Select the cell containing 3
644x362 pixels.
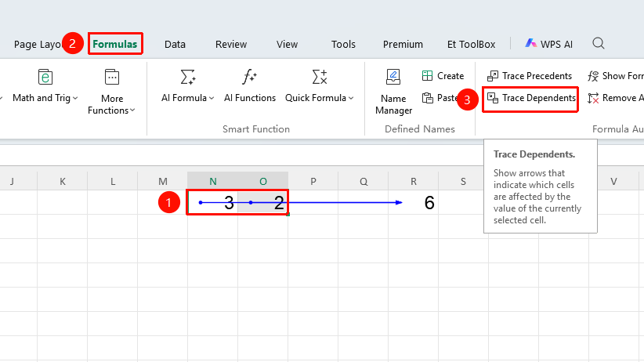pyautogui.click(x=213, y=202)
